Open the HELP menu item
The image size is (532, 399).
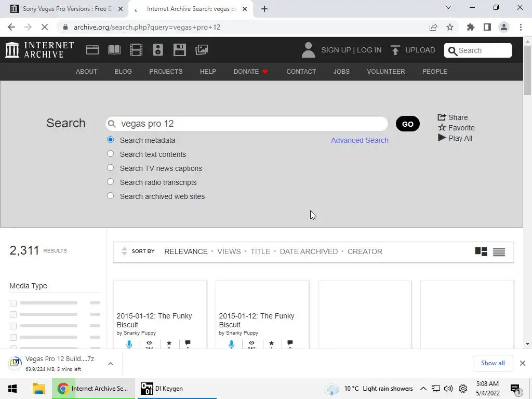coord(208,72)
